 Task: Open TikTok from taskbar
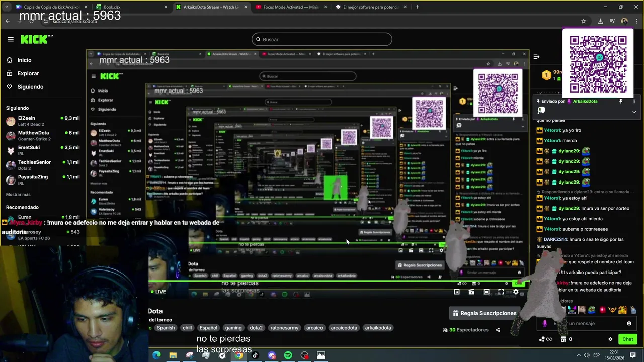[x=255, y=355]
